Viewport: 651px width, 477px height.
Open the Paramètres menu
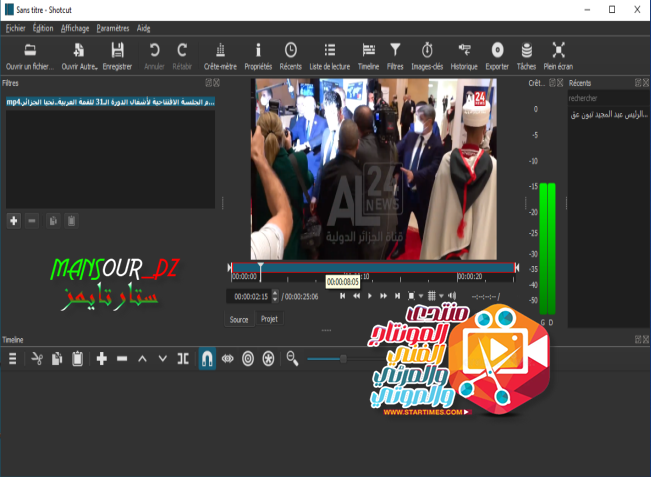pos(113,28)
